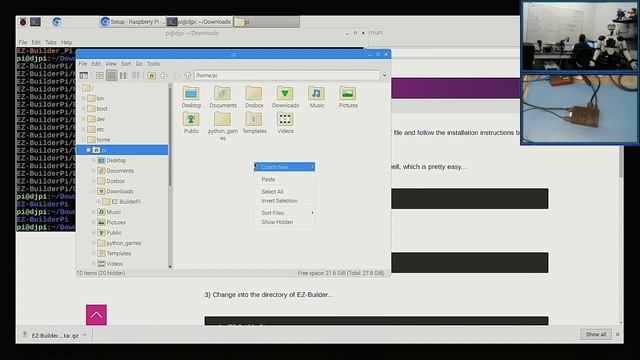Screen dimensions: 640x360
Task: Switch to the Setup - Raspberry Pi taskbar window
Action: tap(132, 22)
